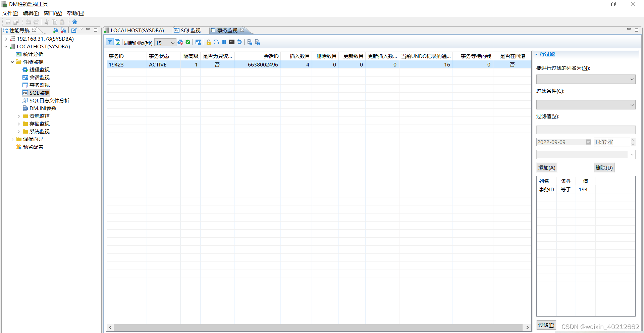Open the filter column name dropdown

coord(586,79)
